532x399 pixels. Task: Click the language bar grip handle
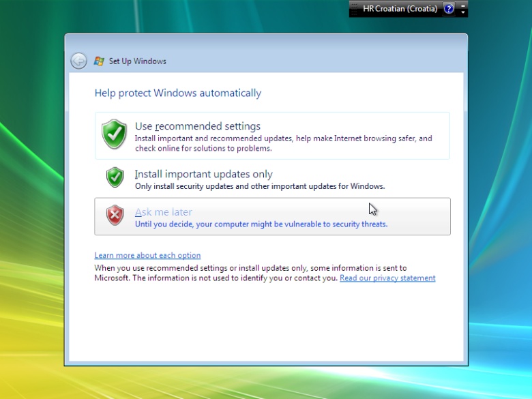(354, 9)
